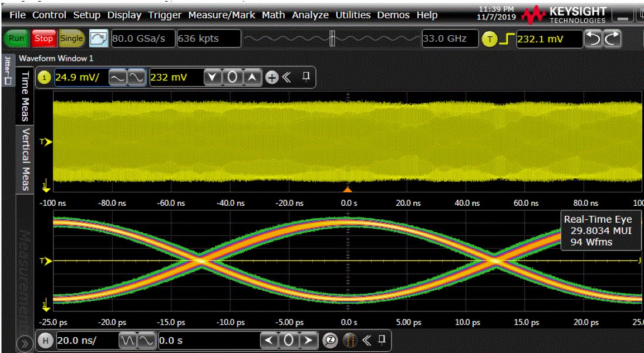The height and width of the screenshot is (353, 644).
Task: Toggle the vertical markers icon near zoom
Action: tap(349, 340)
